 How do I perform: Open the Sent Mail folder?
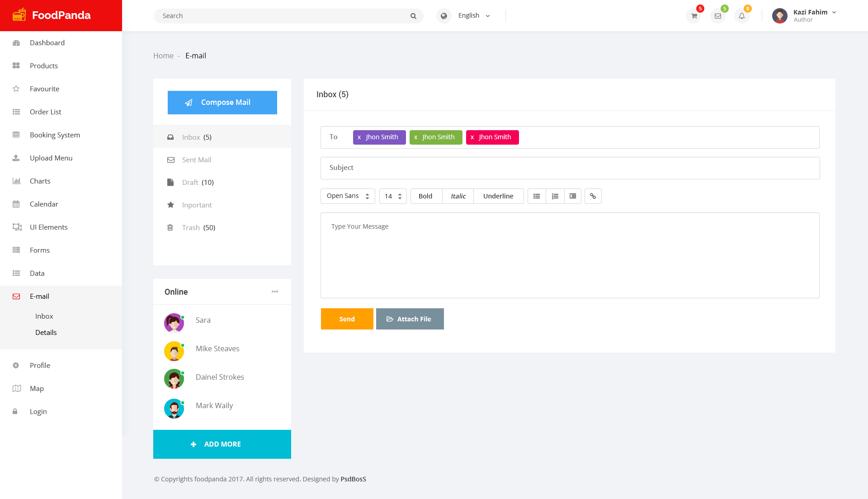coord(196,160)
